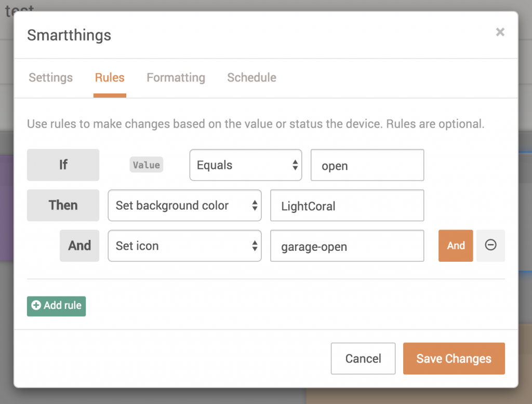Click the gray And label block
This screenshot has width=532, height=404.
pyautogui.click(x=79, y=246)
